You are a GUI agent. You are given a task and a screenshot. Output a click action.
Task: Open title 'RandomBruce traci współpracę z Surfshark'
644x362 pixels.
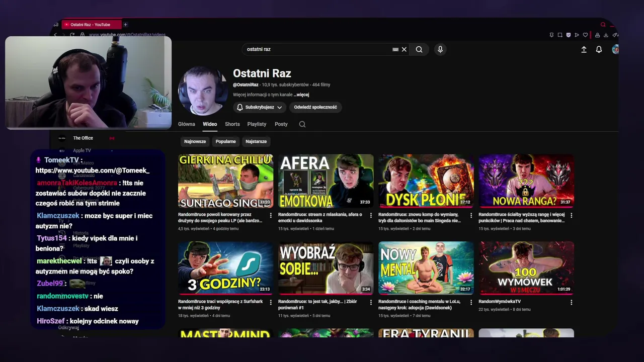click(x=221, y=304)
